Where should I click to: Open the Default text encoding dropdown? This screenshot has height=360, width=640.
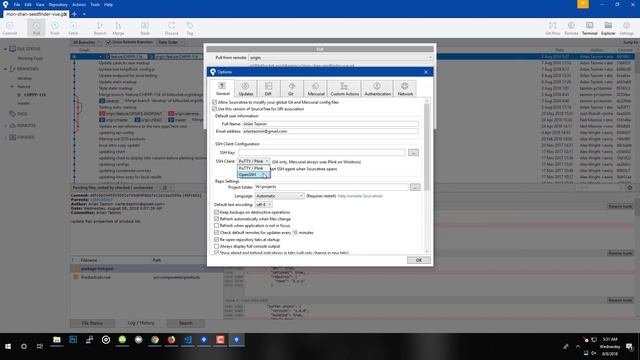click(x=263, y=204)
